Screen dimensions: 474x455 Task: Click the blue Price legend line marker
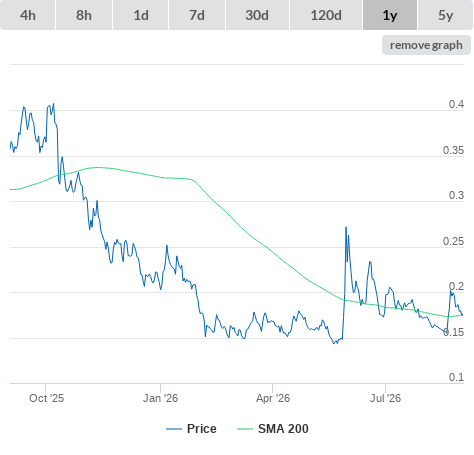pos(174,429)
